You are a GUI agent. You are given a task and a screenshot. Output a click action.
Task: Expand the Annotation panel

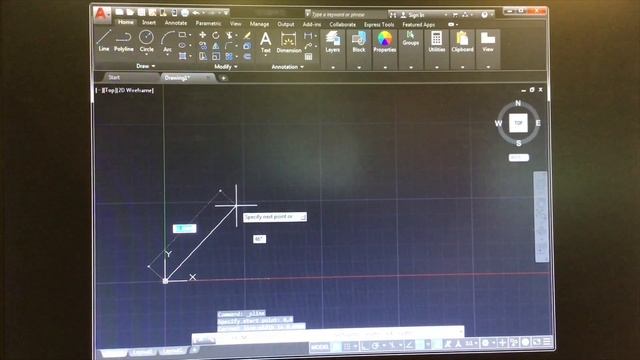click(x=287, y=67)
